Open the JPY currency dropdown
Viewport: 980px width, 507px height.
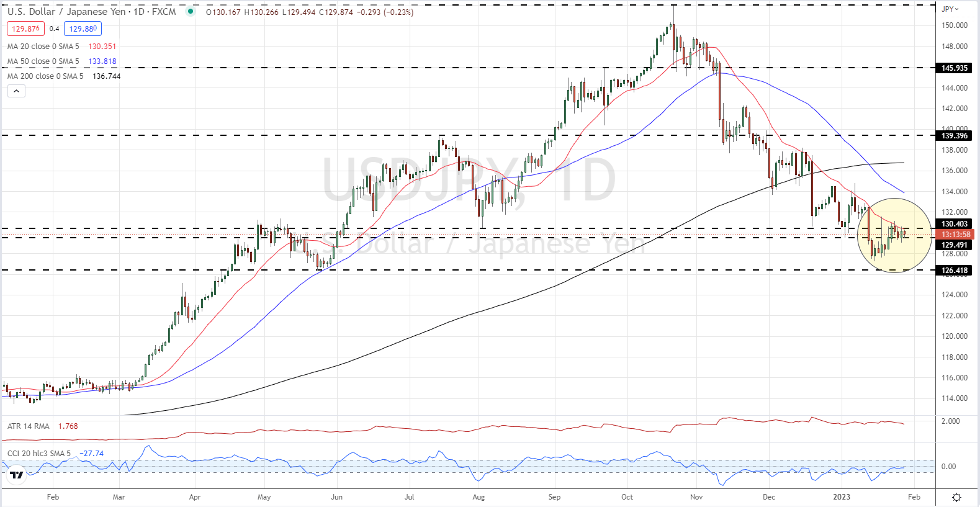click(950, 9)
